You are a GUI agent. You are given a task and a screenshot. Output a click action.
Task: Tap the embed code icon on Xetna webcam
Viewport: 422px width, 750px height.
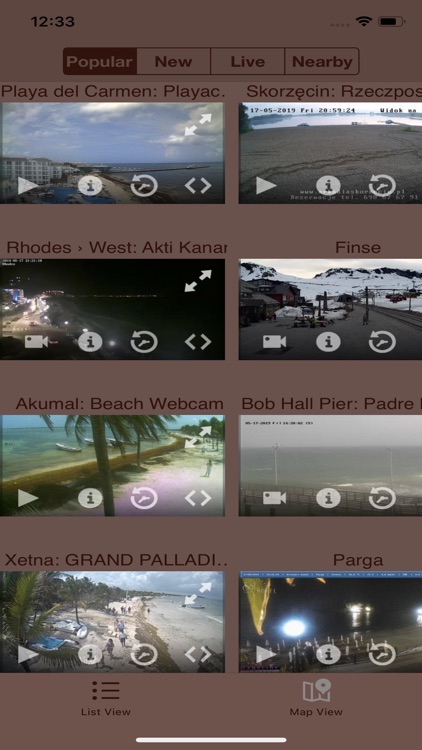tap(198, 654)
